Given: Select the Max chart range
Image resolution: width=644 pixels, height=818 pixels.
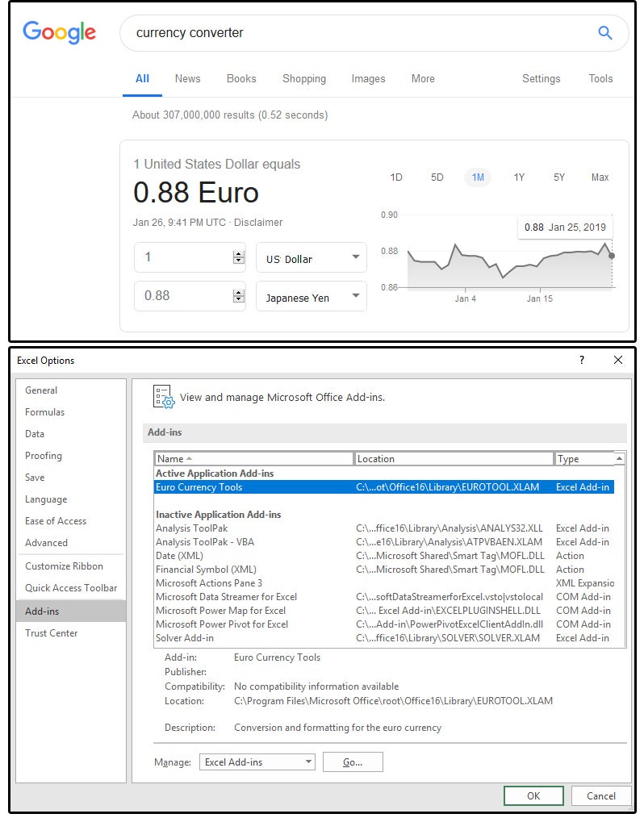Looking at the screenshot, I should coord(600,177).
